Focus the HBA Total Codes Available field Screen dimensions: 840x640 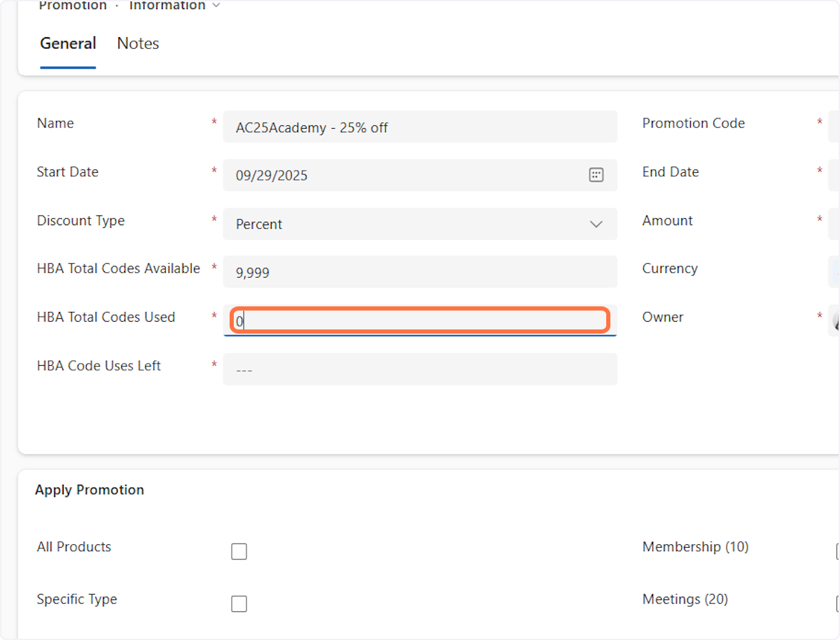coord(420,272)
